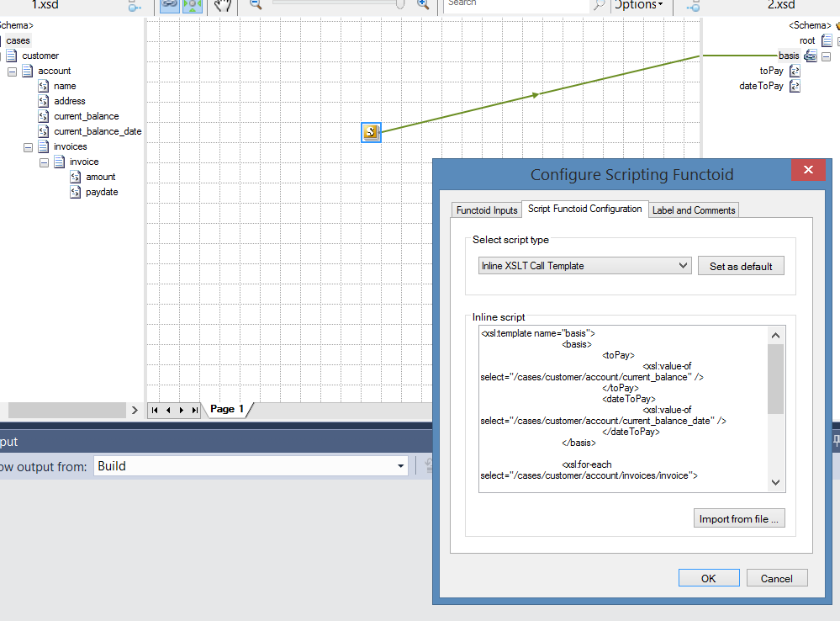This screenshot has height=621, width=840.
Task: Collapse the account node in source tree
Action: 13,72
